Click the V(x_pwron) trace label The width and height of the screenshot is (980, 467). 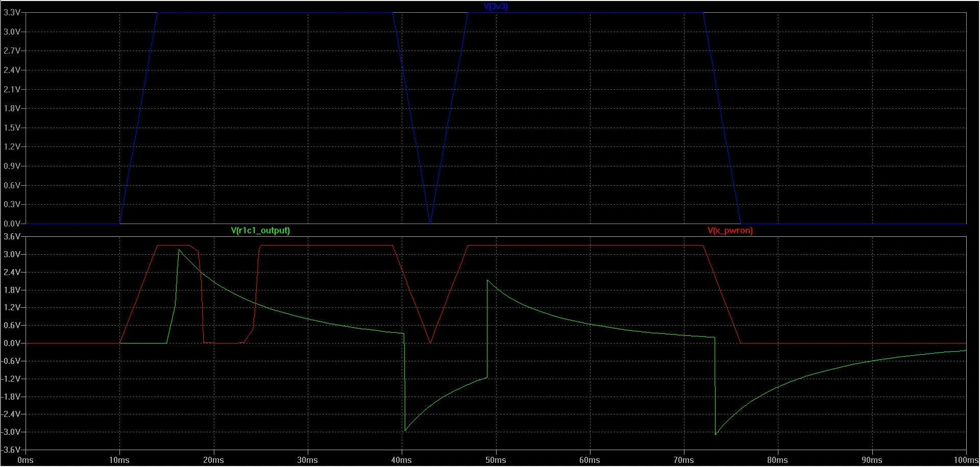point(730,230)
